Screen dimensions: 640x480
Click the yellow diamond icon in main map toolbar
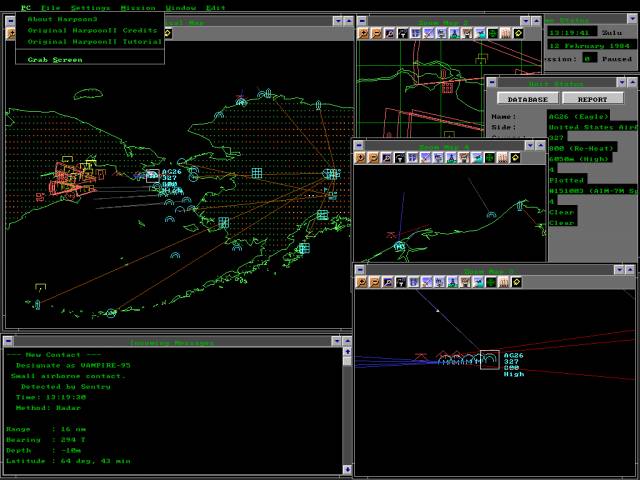coord(168,33)
